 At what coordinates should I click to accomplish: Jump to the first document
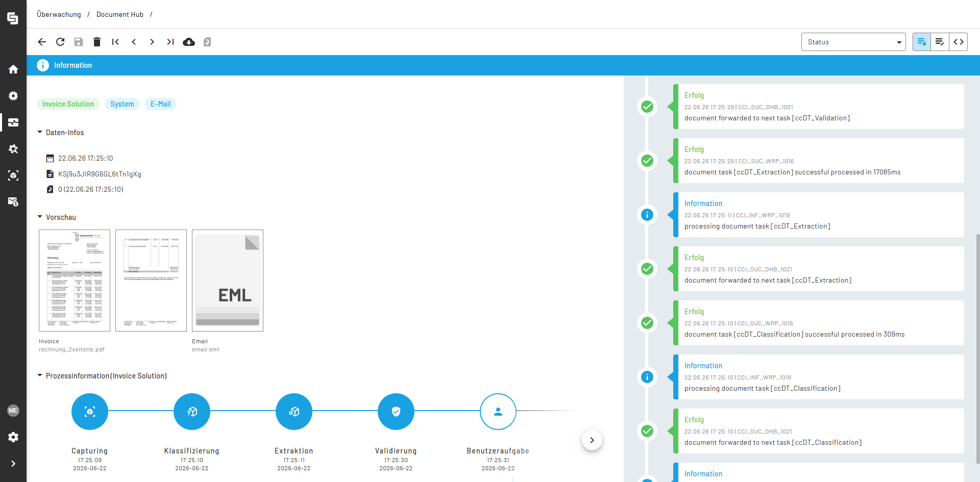pyautogui.click(x=115, y=42)
